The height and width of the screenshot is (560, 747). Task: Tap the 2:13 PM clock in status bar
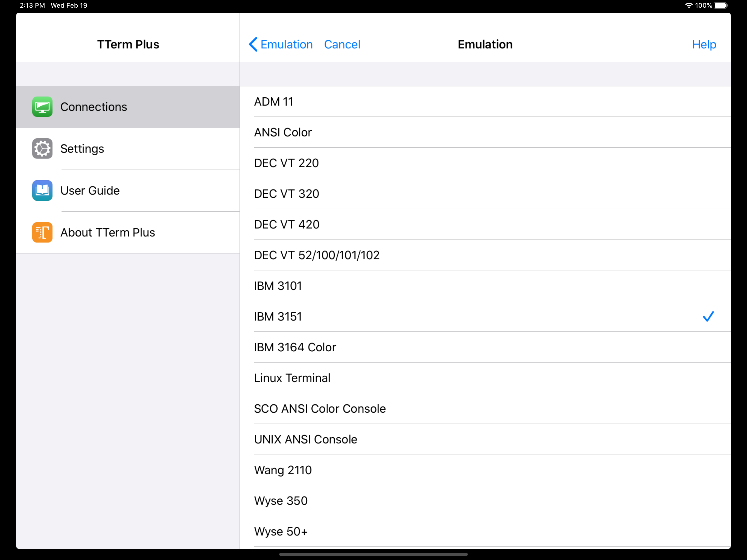[x=32, y=5]
